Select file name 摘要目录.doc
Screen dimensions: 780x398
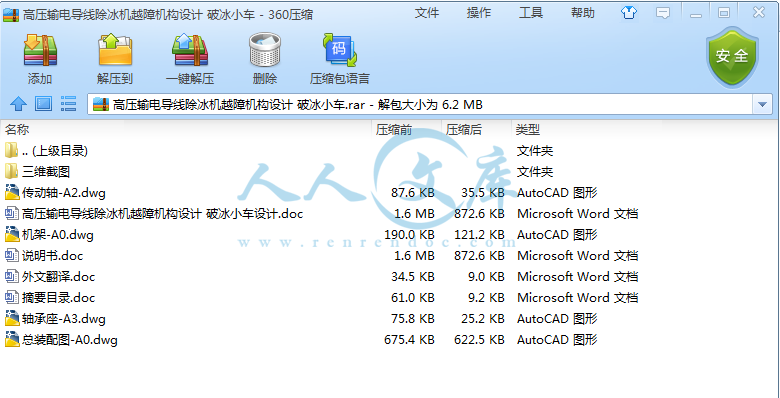click(x=58, y=298)
